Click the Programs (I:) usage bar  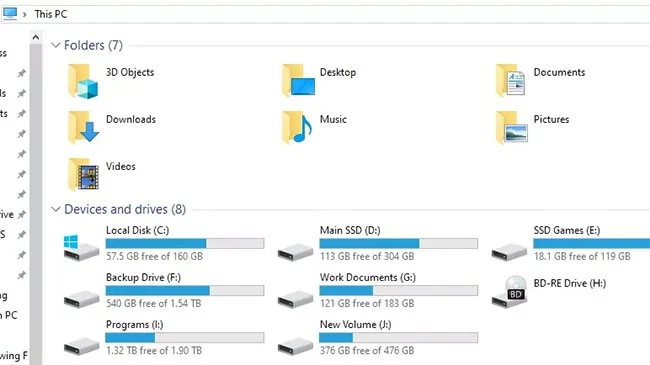185,338
